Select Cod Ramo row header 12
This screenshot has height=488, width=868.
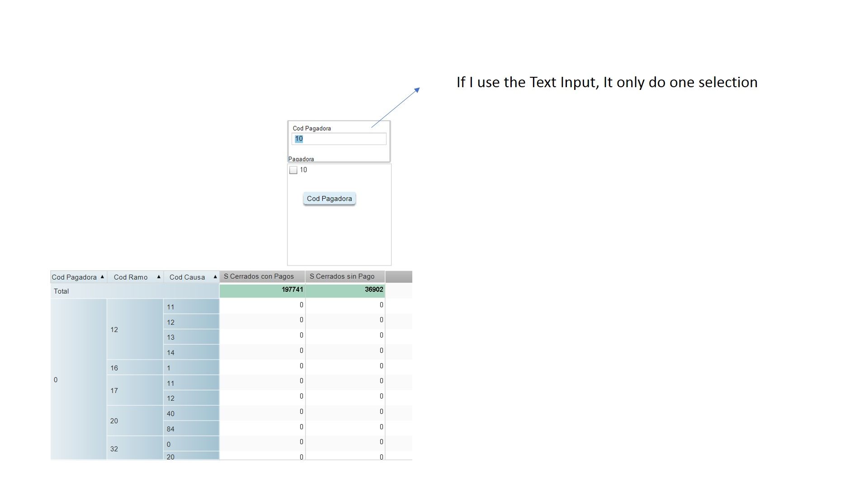(114, 330)
